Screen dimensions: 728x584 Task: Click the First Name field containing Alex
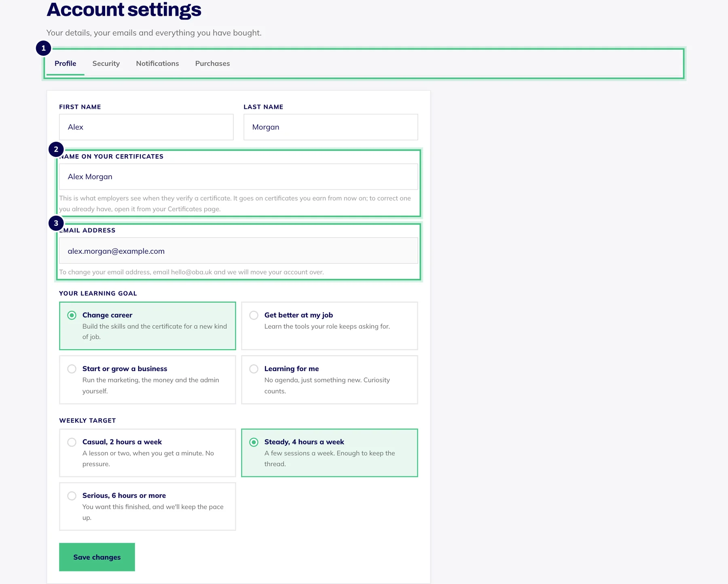click(146, 127)
